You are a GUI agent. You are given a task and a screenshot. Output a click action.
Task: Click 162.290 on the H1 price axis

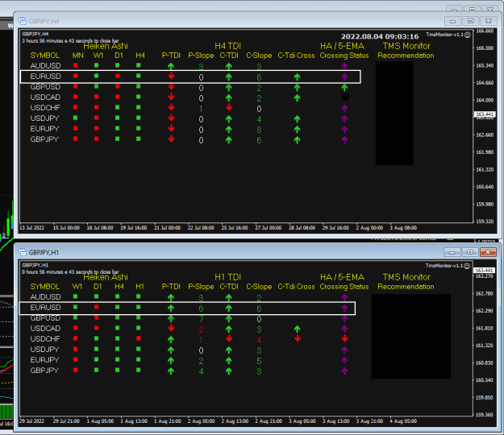click(x=484, y=311)
